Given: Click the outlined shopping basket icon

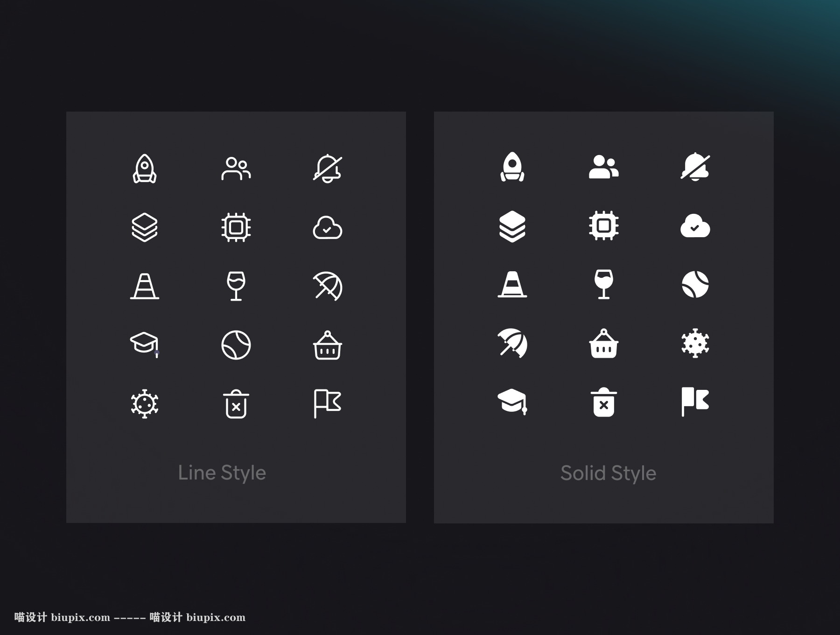Looking at the screenshot, I should point(328,346).
